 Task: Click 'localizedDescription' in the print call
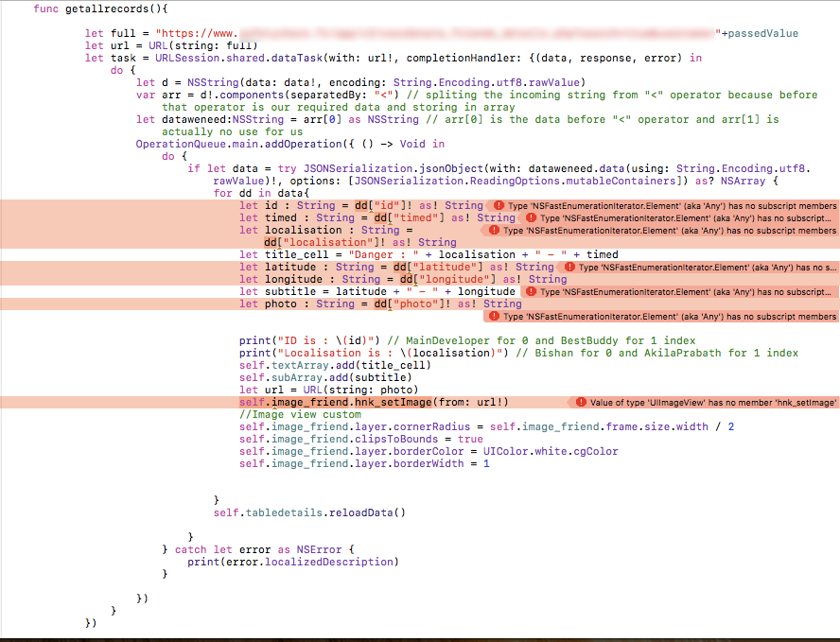[329, 563]
